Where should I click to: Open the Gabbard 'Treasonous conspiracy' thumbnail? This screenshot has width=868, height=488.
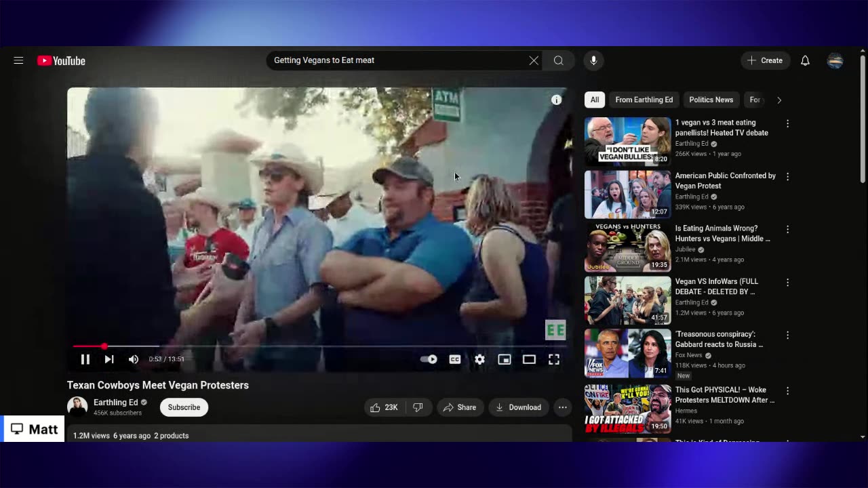(x=628, y=353)
